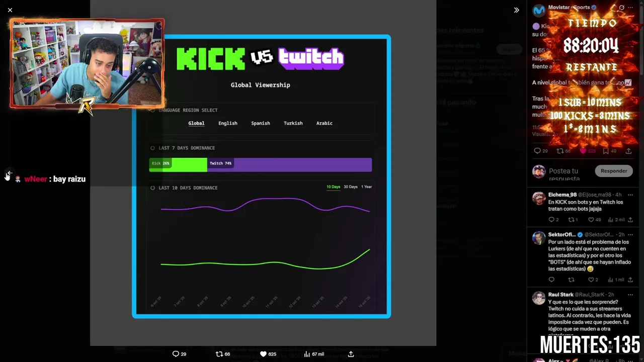
Task: Open more options on Elchema_98 reply
Action: pyautogui.click(x=630, y=195)
